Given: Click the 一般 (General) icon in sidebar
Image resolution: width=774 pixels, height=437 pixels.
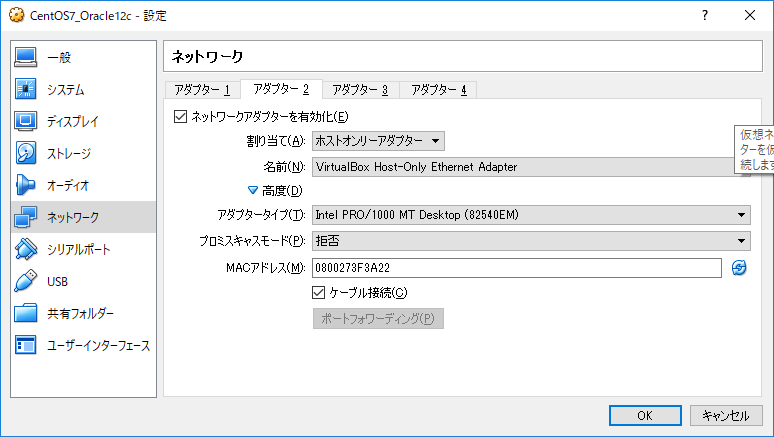Looking at the screenshot, I should pyautogui.click(x=26, y=58).
